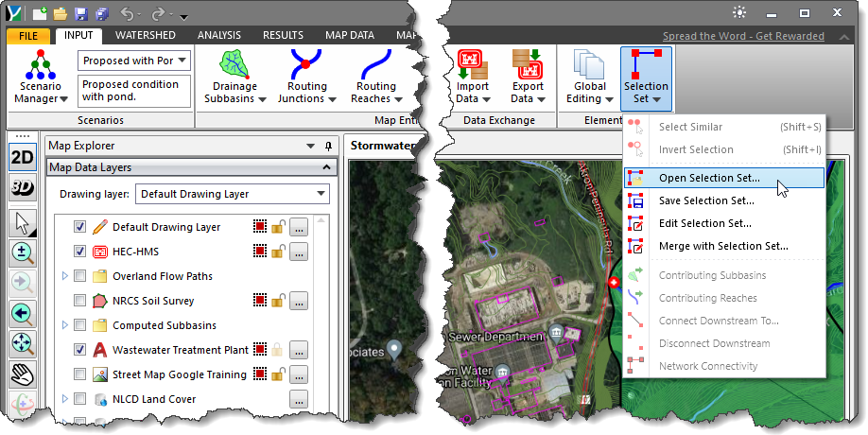Open the Drawing layer dropdown
868x435 pixels.
[x=233, y=194]
